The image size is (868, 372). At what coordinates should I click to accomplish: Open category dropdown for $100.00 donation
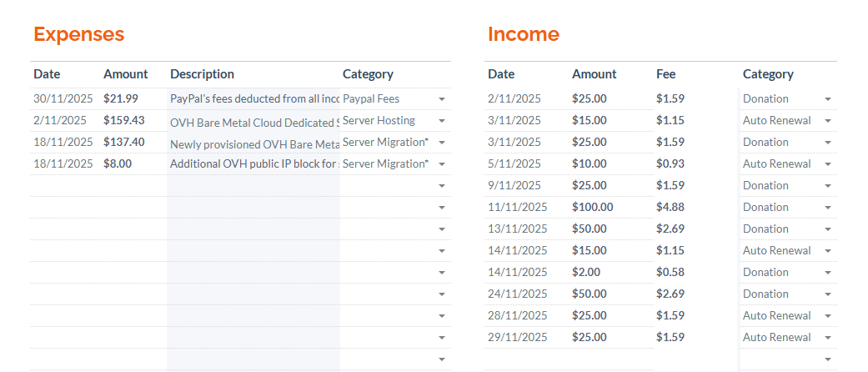827,208
